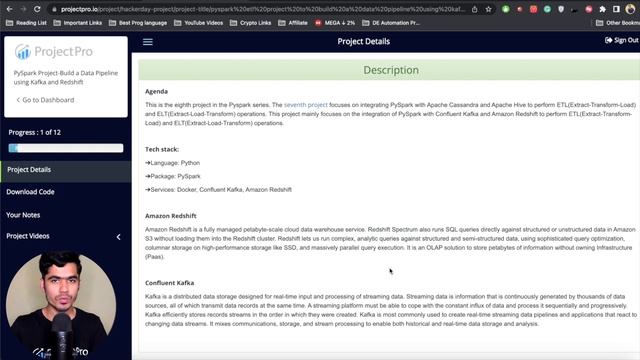Viewport: 640px width, 360px height.
Task: Open the DE Automation Pr... bookmark folder
Action: click(391, 23)
